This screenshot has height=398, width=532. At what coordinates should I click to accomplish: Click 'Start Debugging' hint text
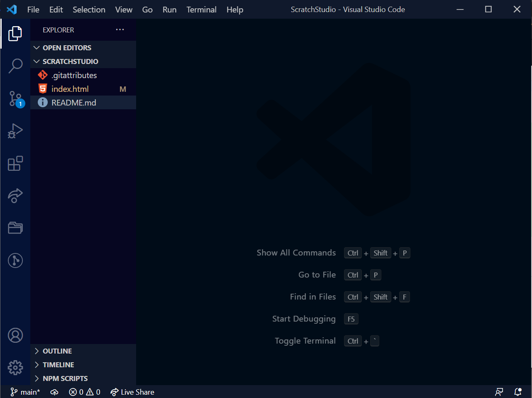(x=304, y=319)
